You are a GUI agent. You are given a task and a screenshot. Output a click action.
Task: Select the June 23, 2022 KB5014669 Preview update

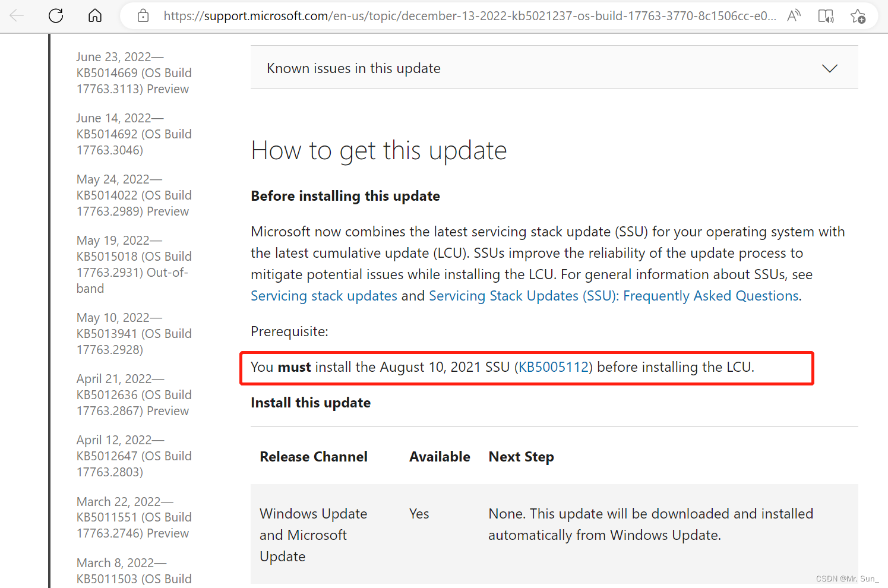click(134, 72)
